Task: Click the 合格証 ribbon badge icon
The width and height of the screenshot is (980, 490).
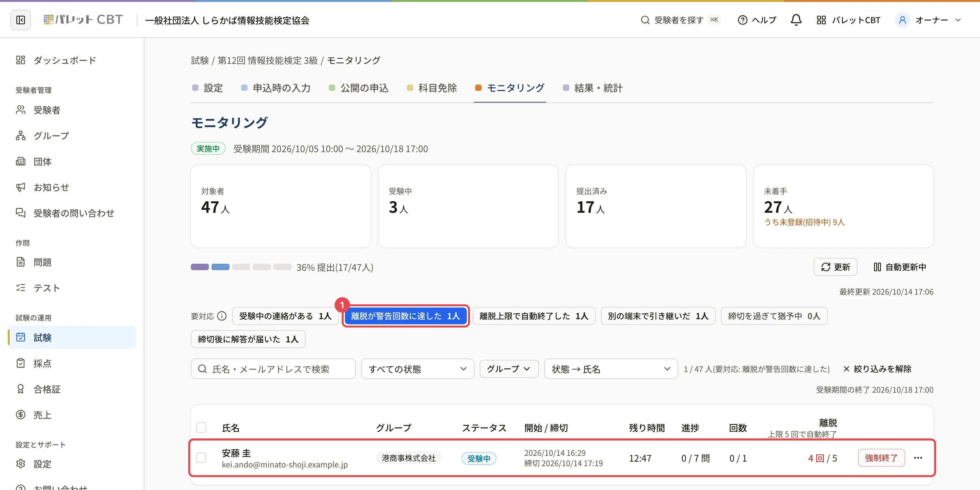Action: [x=21, y=389]
